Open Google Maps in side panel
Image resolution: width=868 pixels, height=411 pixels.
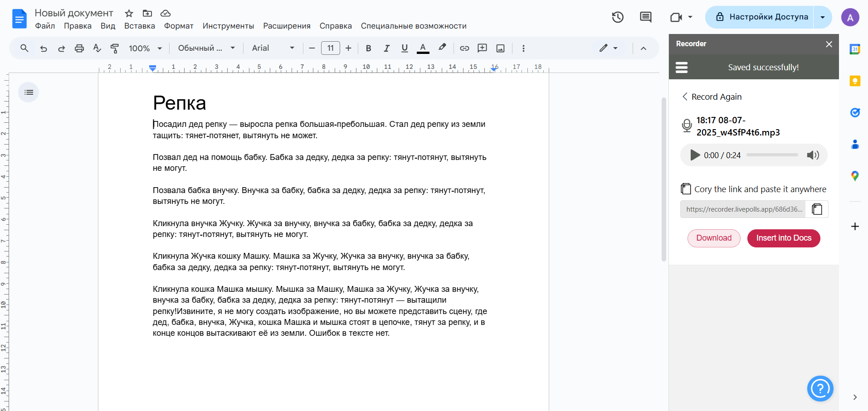tap(855, 176)
